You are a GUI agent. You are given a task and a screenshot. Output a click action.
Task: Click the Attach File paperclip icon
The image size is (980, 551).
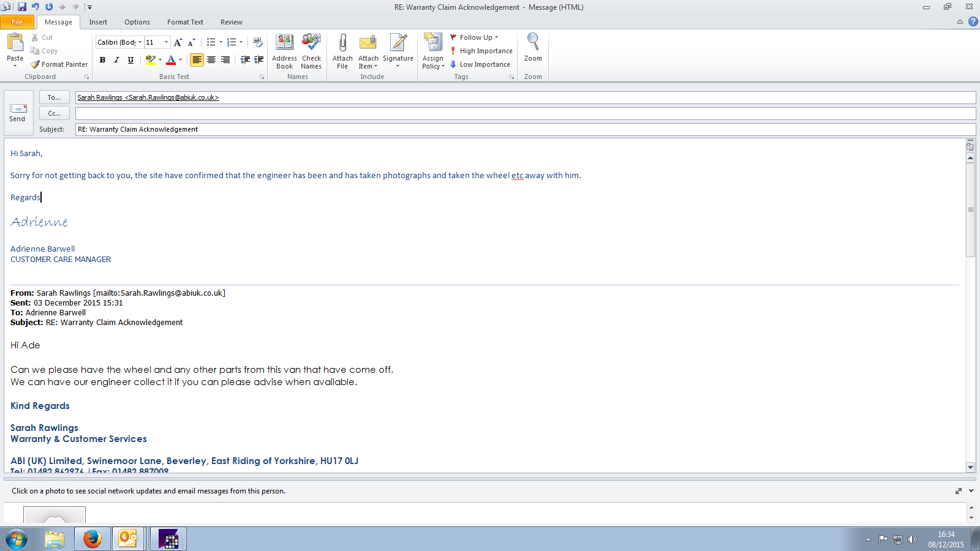click(342, 44)
